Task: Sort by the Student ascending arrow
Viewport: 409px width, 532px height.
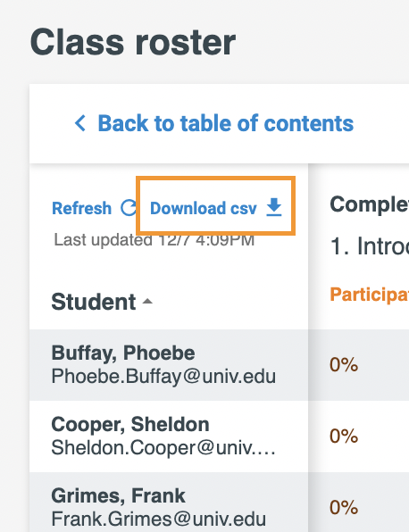Action: pos(147,302)
